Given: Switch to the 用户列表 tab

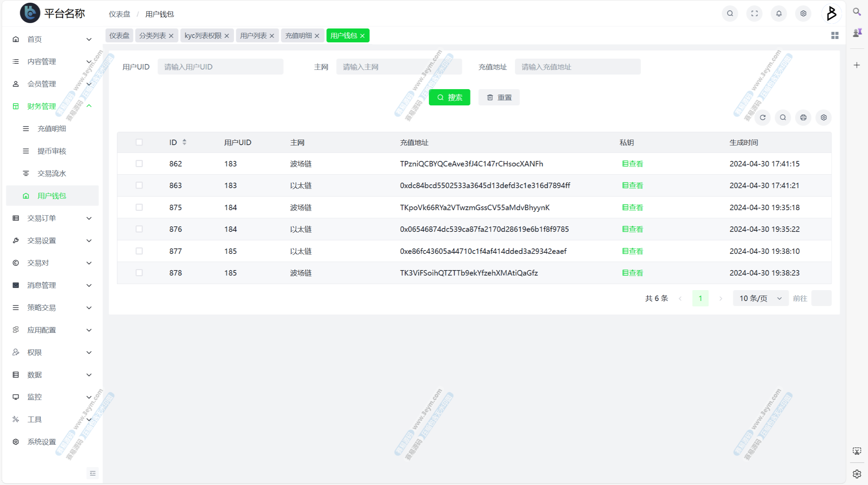Looking at the screenshot, I should [253, 36].
